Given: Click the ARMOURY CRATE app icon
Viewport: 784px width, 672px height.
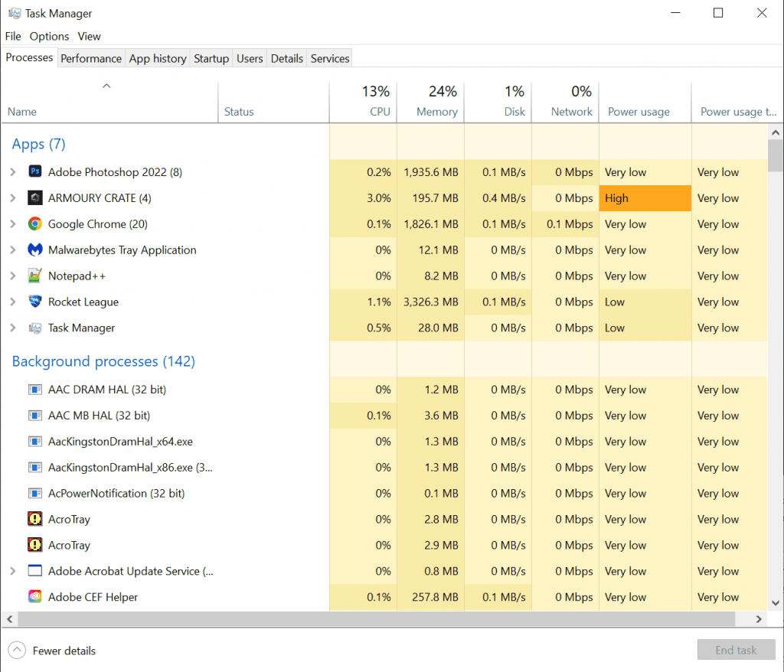Looking at the screenshot, I should click(34, 198).
